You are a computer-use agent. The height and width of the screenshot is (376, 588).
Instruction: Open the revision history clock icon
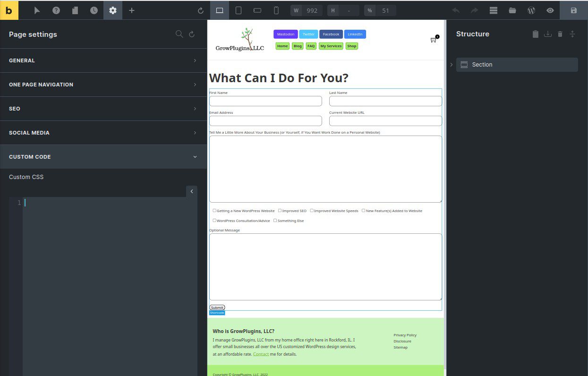(94, 10)
